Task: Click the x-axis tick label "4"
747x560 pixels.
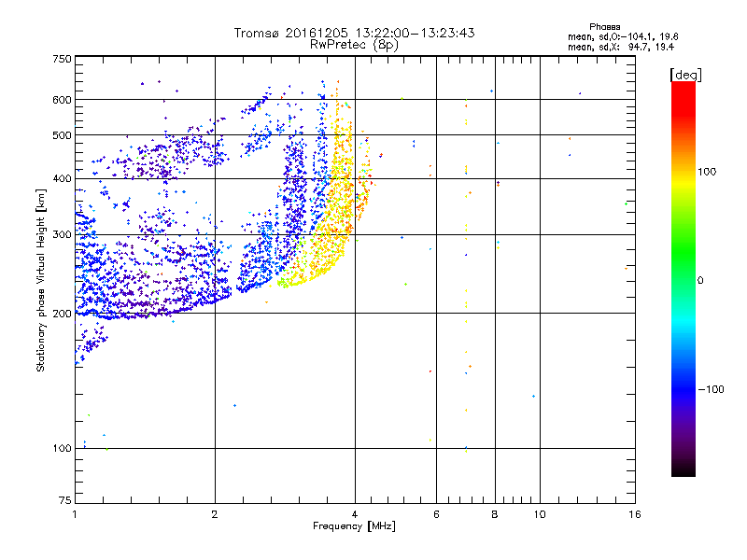Action: tap(355, 514)
